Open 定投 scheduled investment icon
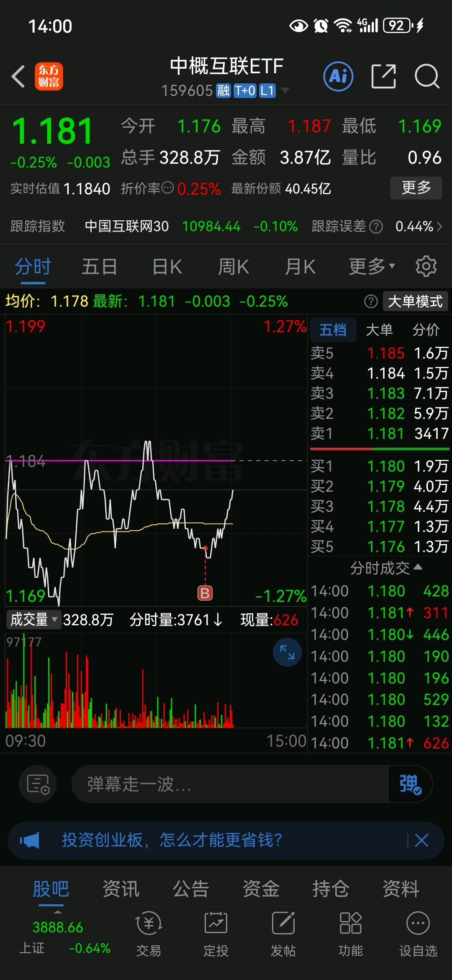This screenshot has height=980, width=452. point(216,934)
